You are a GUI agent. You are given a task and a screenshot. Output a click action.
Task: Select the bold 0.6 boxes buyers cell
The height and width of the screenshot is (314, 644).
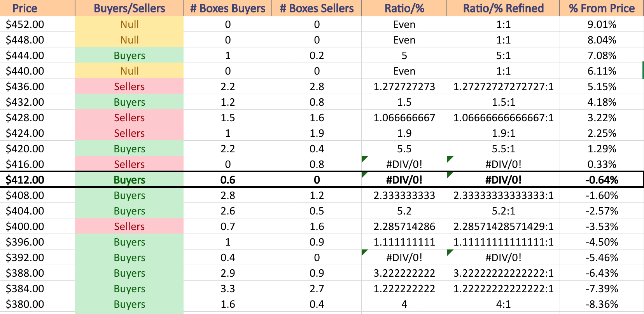(227, 180)
